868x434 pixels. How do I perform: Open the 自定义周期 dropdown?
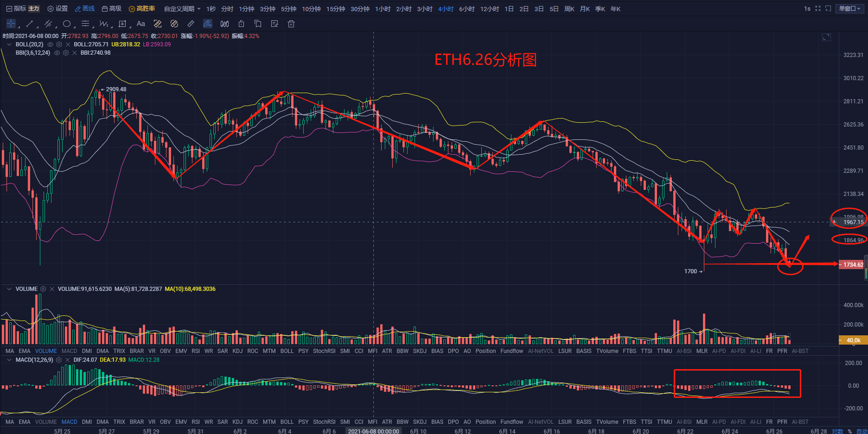182,9
